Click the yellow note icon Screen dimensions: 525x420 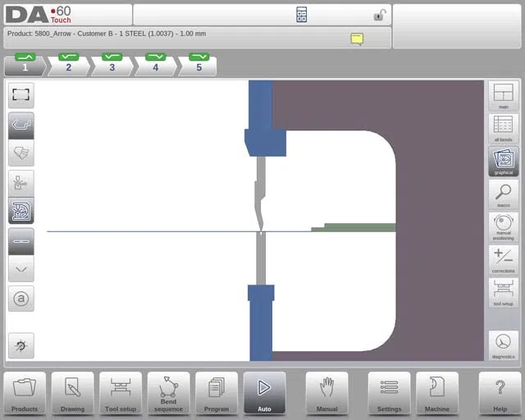(357, 39)
